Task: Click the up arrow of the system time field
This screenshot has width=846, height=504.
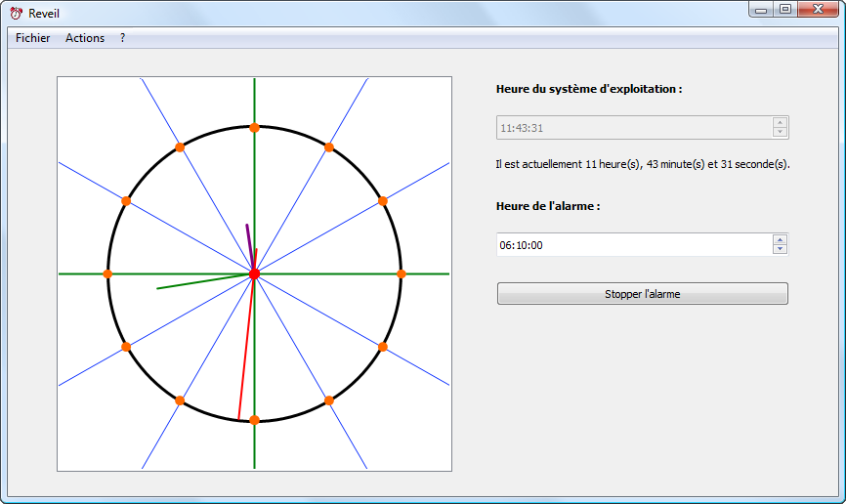Action: [x=780, y=122]
